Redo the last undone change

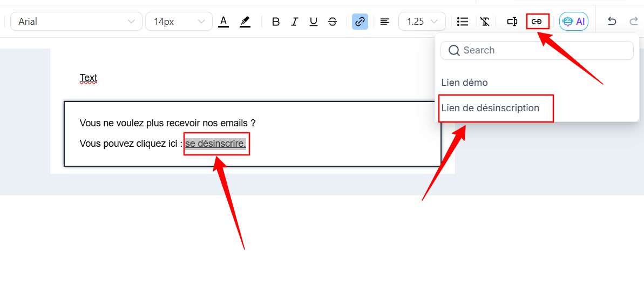[633, 22]
